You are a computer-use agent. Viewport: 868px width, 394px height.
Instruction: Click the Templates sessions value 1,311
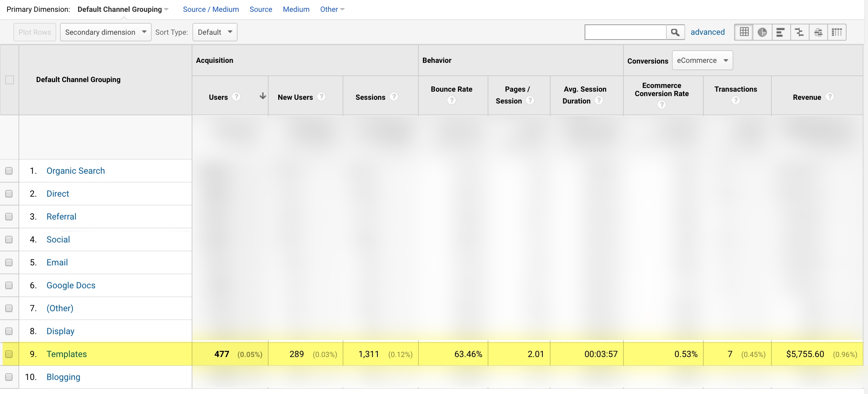click(x=369, y=354)
